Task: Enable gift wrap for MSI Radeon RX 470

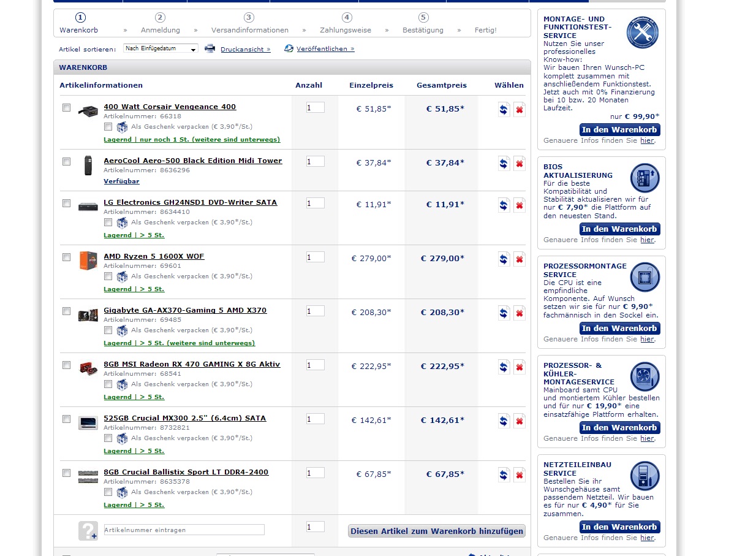Action: point(108,384)
